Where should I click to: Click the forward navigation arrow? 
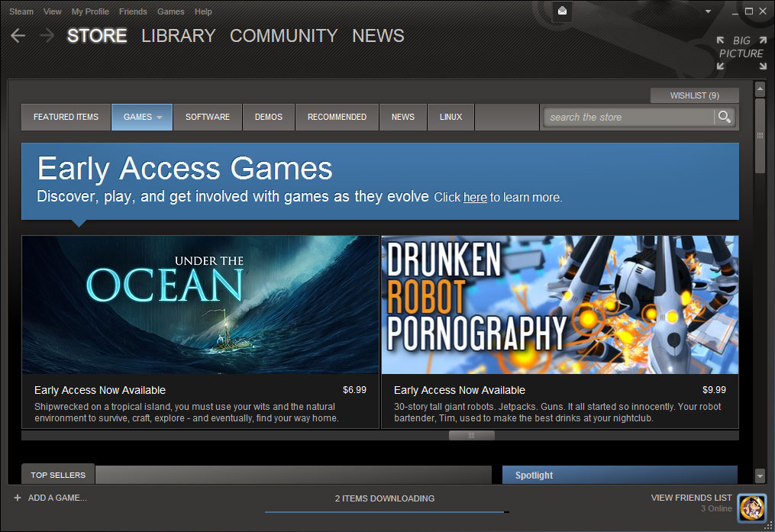pos(47,36)
